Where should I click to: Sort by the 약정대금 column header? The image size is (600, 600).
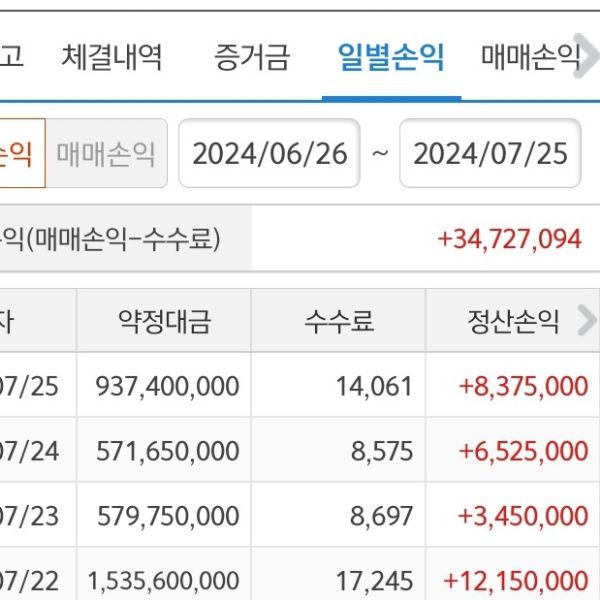(164, 321)
